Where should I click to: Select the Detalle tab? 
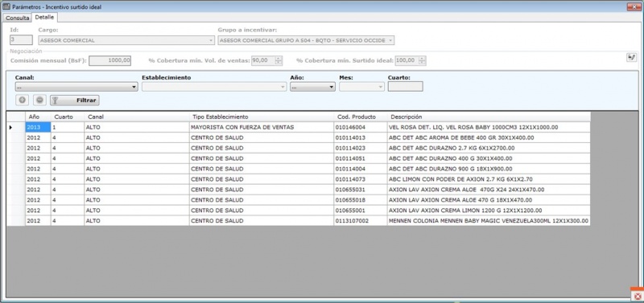(44, 17)
